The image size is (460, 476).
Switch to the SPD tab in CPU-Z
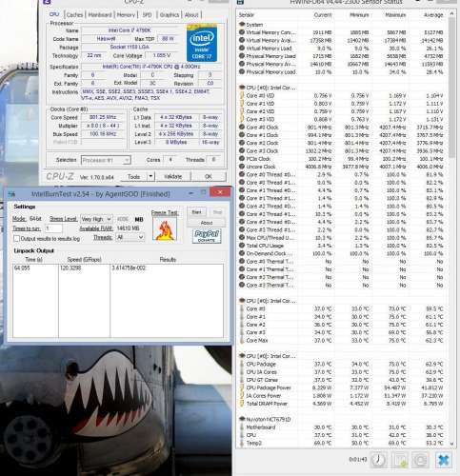147,15
